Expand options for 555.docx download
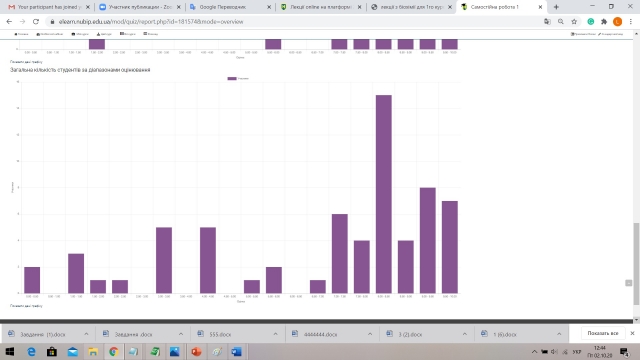 (x=276, y=334)
